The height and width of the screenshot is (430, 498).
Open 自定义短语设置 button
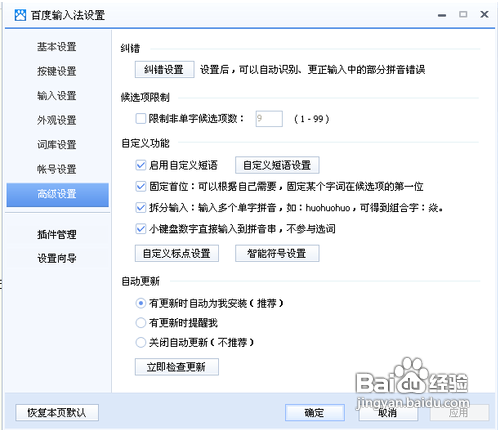(x=277, y=165)
